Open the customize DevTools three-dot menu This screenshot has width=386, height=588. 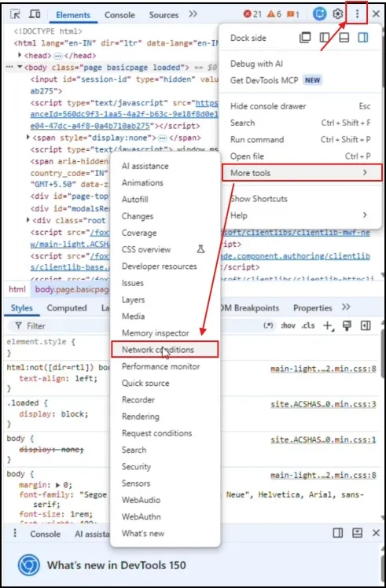(x=357, y=13)
